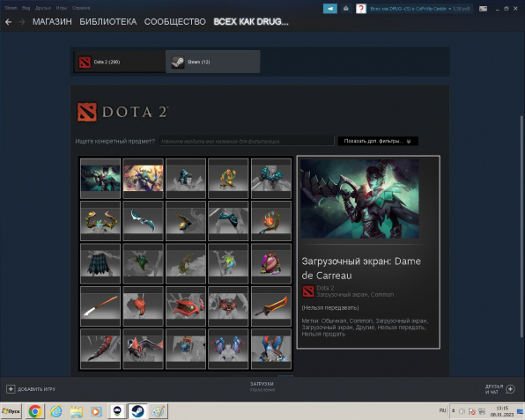Click the item name filter field
This screenshot has width=525, height=420.
click(x=247, y=141)
